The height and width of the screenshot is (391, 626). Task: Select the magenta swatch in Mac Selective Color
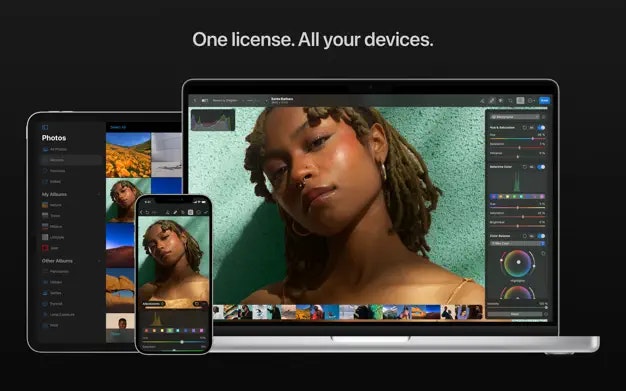542,196
